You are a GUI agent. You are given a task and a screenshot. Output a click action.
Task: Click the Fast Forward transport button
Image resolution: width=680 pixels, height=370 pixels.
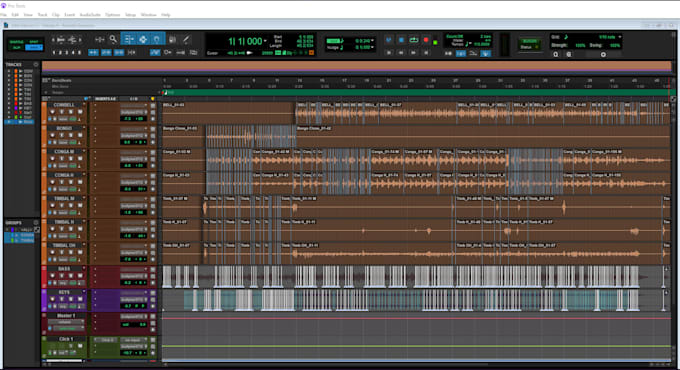tap(413, 52)
